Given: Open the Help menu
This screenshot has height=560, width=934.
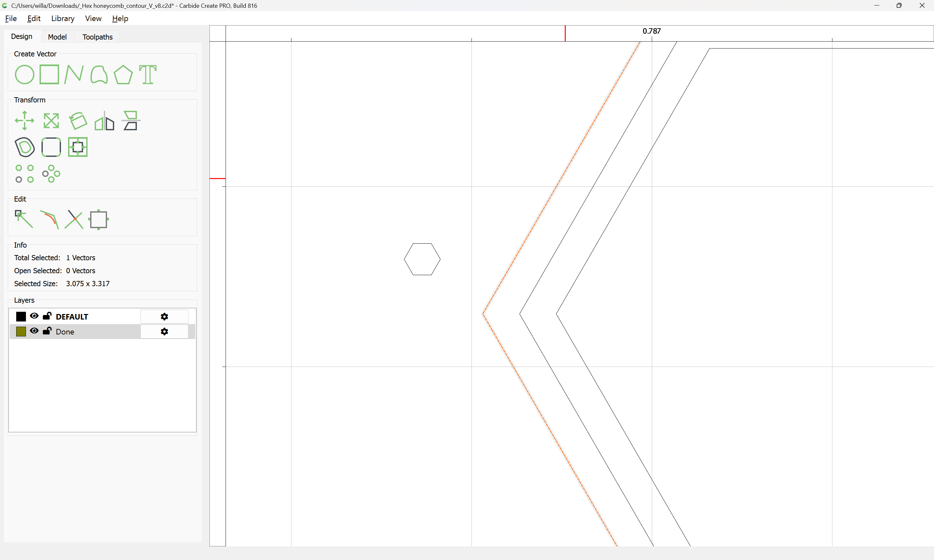Looking at the screenshot, I should (120, 18).
